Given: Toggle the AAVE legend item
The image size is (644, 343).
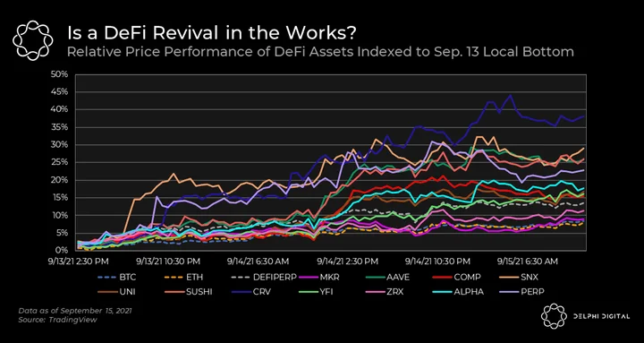Looking at the screenshot, I should (387, 278).
